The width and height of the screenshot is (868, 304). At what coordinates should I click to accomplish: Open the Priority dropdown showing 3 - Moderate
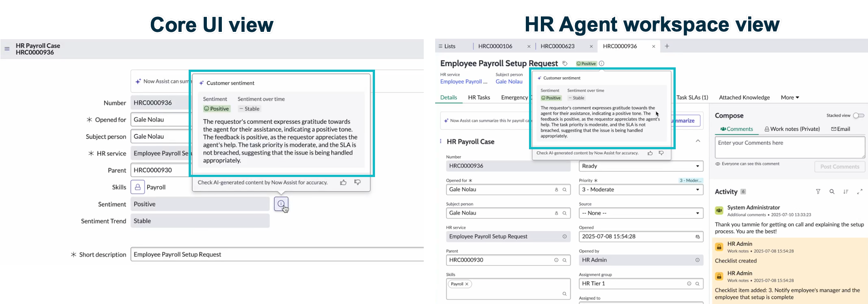click(x=641, y=190)
